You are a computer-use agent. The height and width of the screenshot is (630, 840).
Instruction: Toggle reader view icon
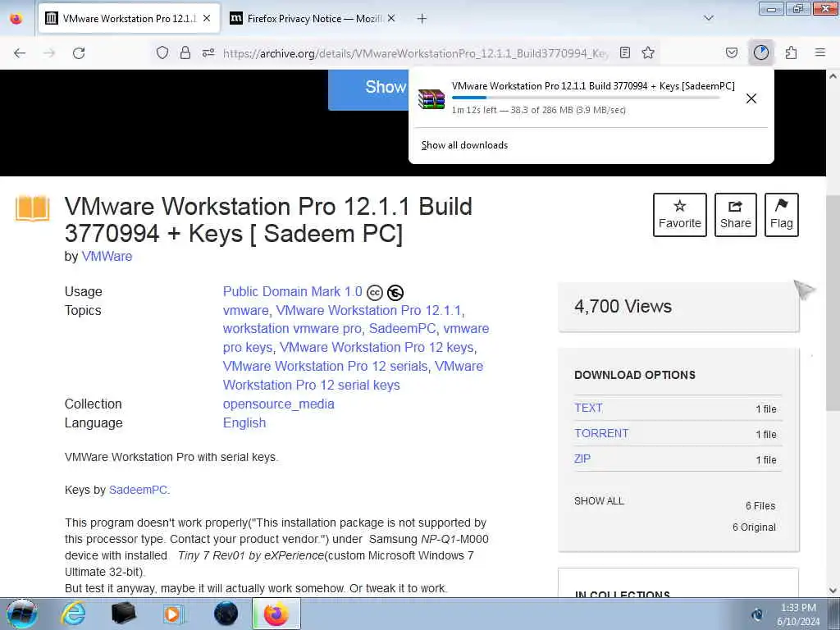click(624, 52)
